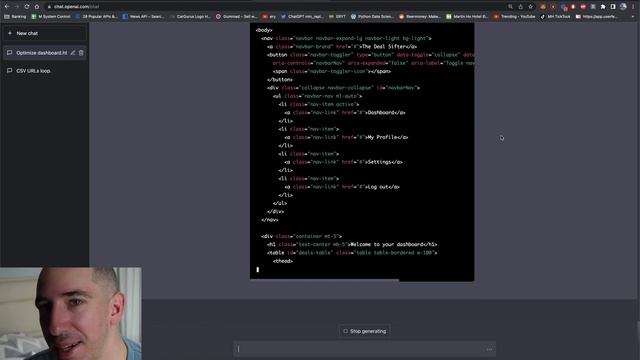Go back with the browser back arrow
The width and height of the screenshot is (640, 360).
point(7,7)
